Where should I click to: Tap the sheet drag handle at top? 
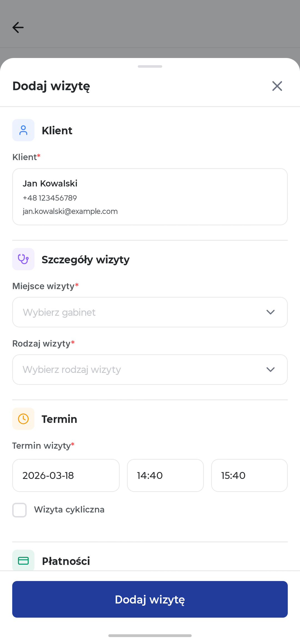pyautogui.click(x=150, y=66)
